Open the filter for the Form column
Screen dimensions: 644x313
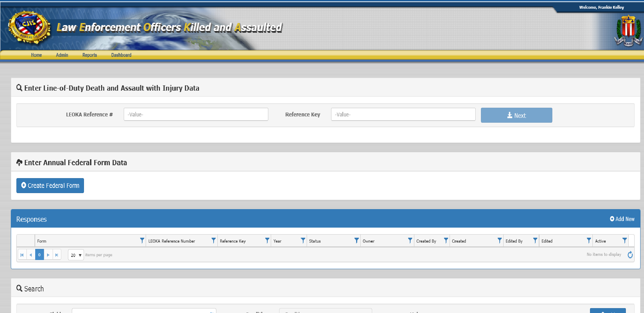click(142, 241)
